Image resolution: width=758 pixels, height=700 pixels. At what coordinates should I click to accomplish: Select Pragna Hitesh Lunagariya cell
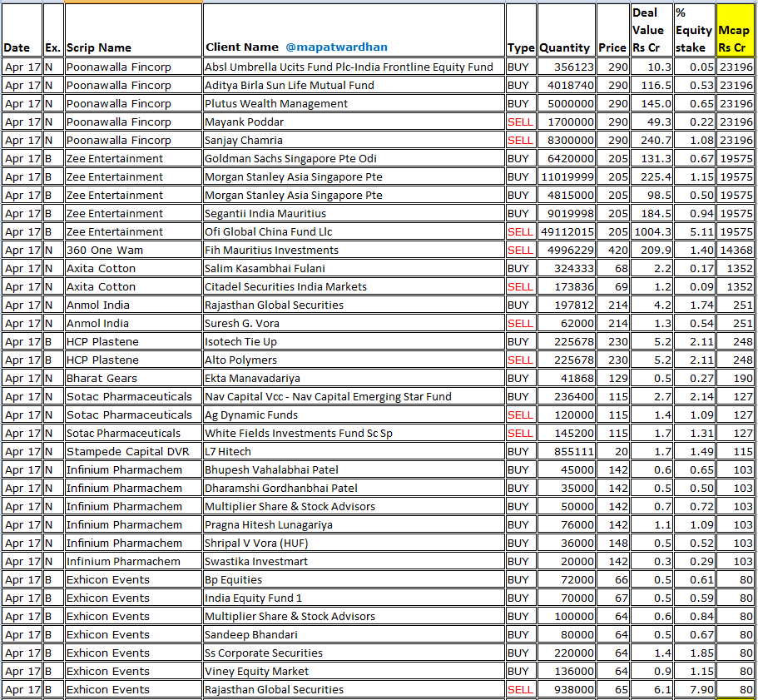click(x=354, y=524)
